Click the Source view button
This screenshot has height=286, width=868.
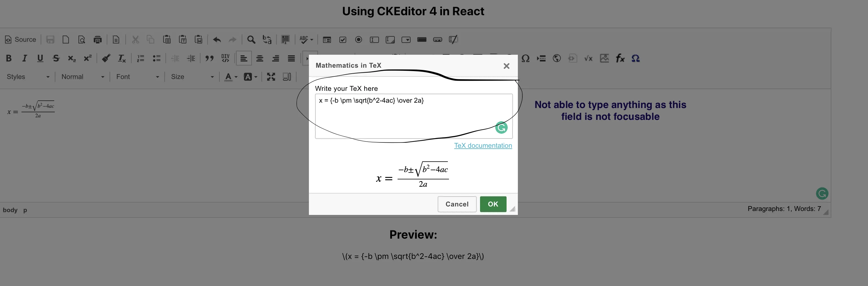pyautogui.click(x=21, y=40)
